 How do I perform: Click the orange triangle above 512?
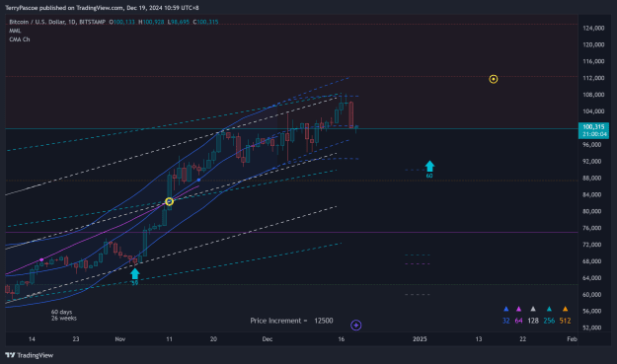pos(565,309)
